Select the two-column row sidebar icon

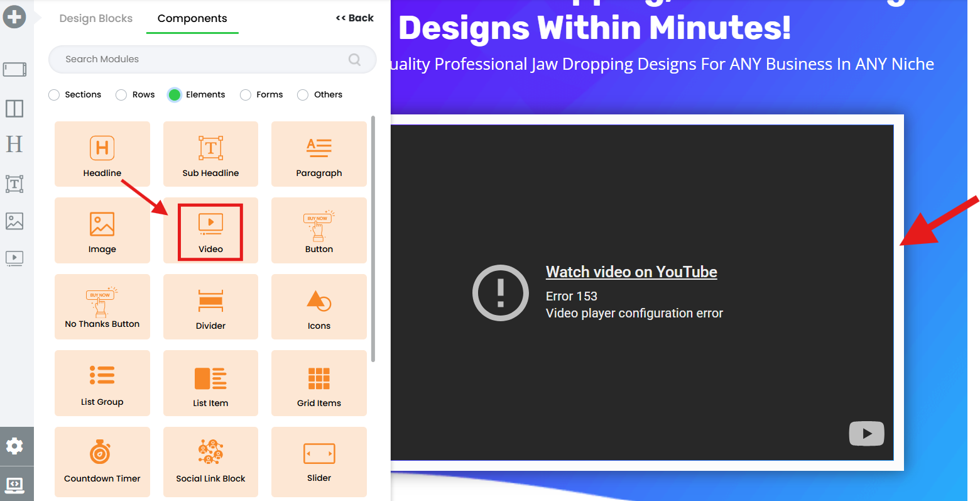14,109
